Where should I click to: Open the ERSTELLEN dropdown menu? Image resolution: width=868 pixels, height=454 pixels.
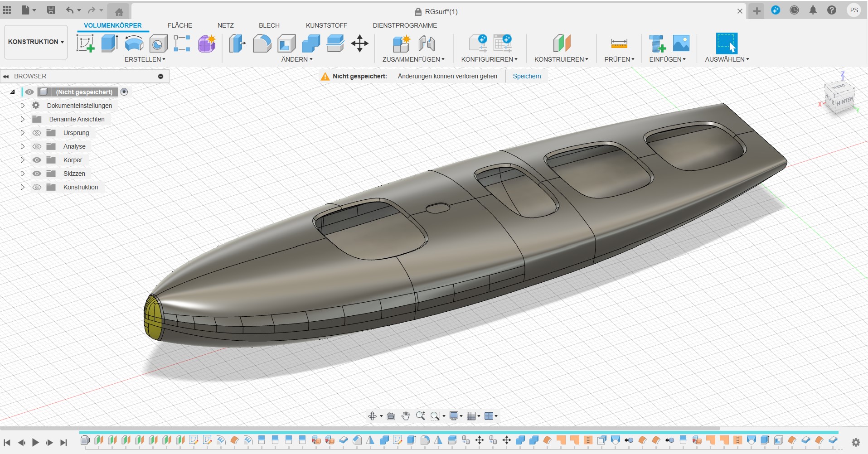pos(145,59)
